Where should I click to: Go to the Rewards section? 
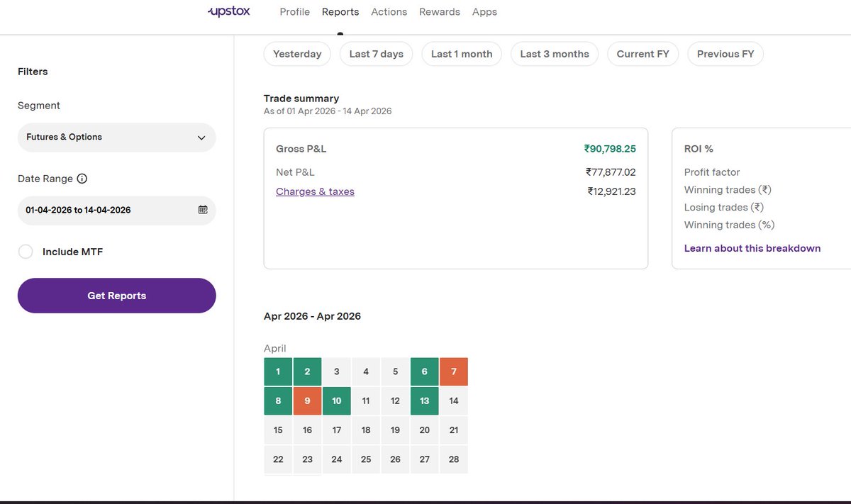pyautogui.click(x=440, y=12)
